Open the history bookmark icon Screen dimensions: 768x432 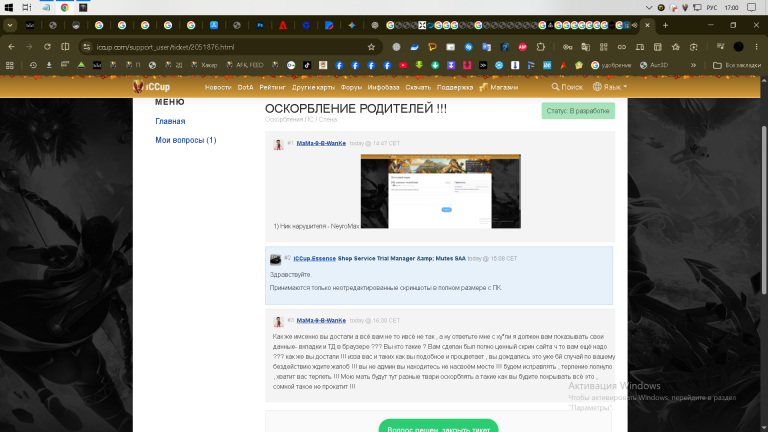[33, 65]
